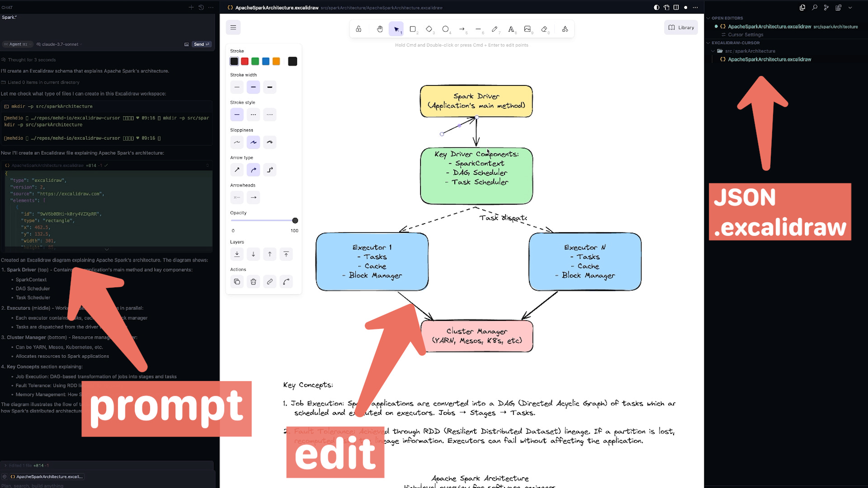
Task: Send selected element backward one layer
Action: click(253, 254)
